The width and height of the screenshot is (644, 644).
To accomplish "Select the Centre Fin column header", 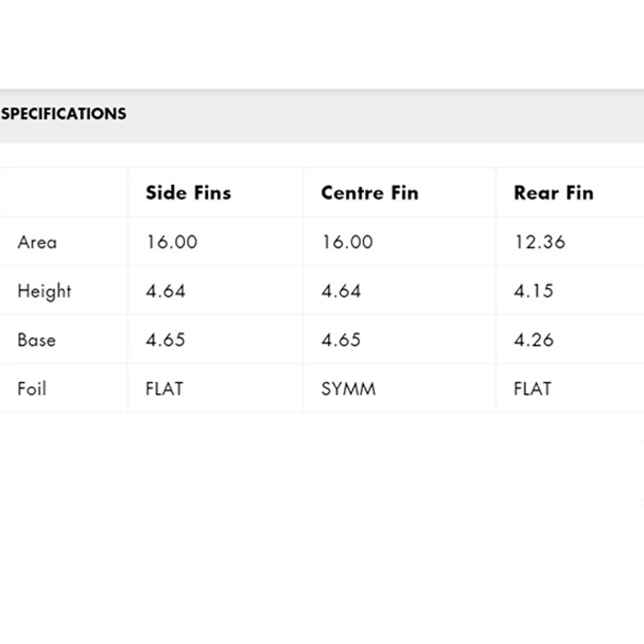I will click(370, 193).
